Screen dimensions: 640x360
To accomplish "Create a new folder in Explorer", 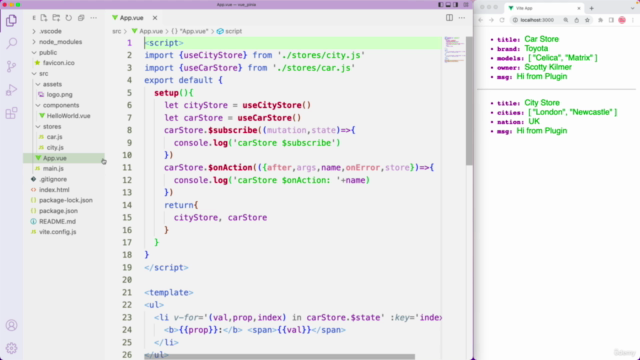I will point(56,18).
